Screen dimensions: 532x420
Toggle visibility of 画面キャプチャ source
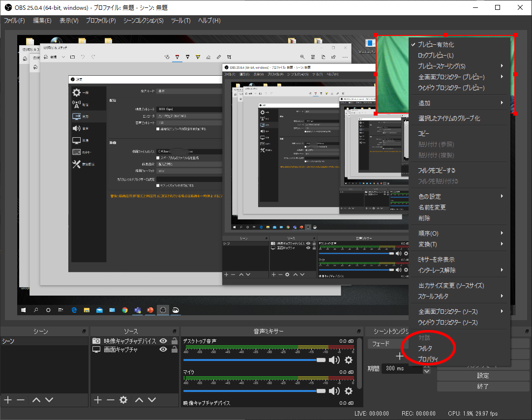coord(163,349)
